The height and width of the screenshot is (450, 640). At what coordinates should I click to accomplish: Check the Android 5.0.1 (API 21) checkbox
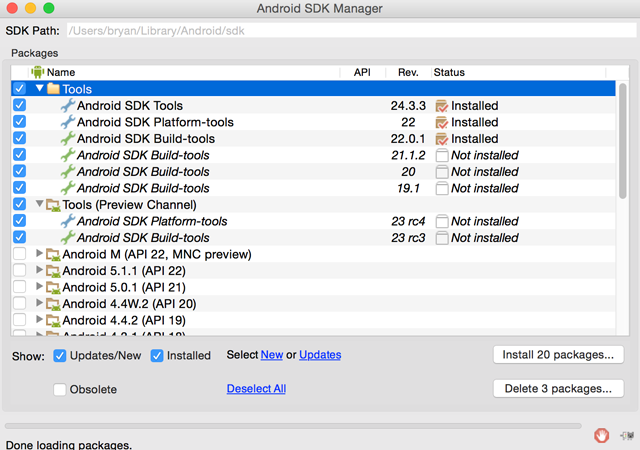(x=19, y=287)
